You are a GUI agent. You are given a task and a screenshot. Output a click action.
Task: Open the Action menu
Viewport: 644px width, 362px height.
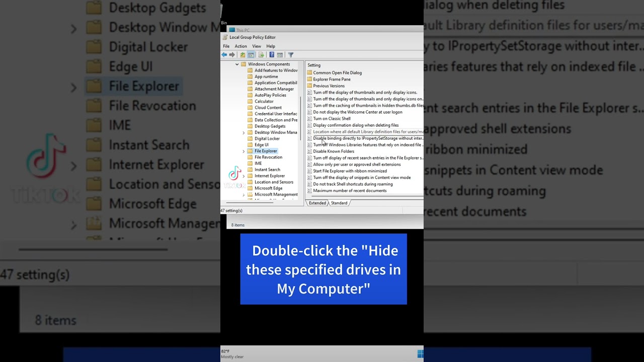pyautogui.click(x=241, y=46)
